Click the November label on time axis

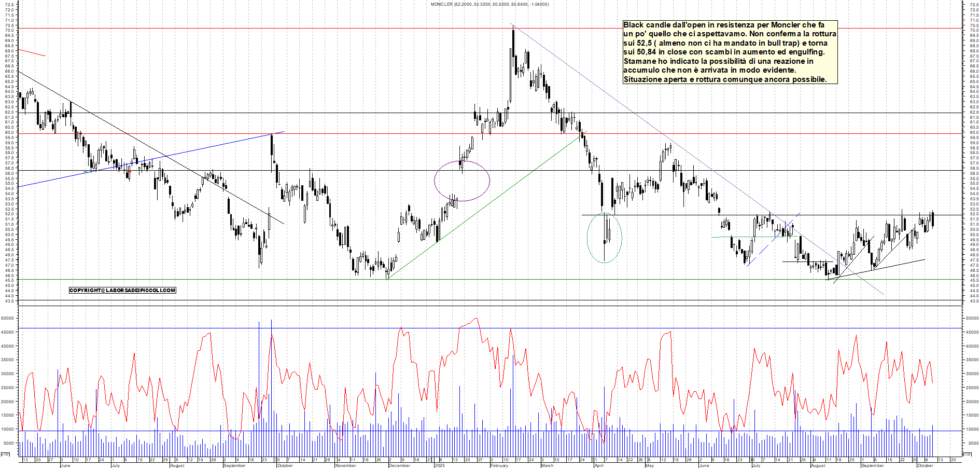tap(345, 465)
